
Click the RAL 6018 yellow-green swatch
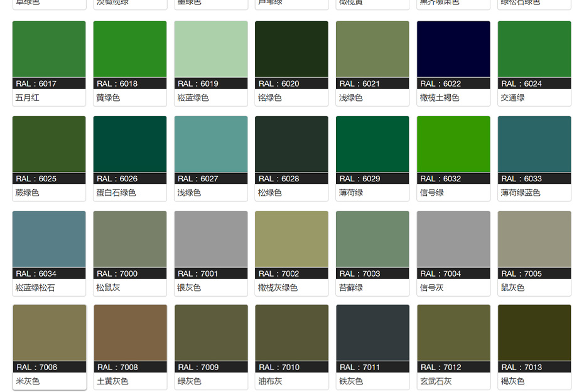130,50
